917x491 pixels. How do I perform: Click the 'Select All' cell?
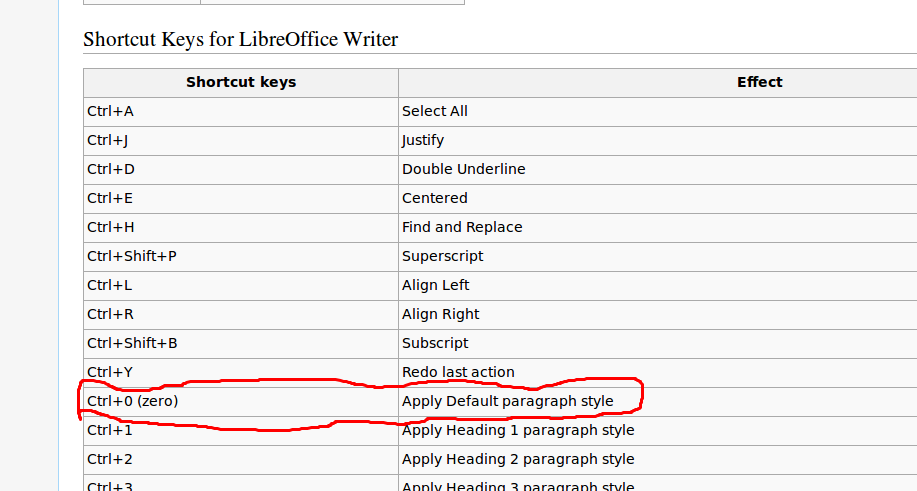pyautogui.click(x=658, y=112)
